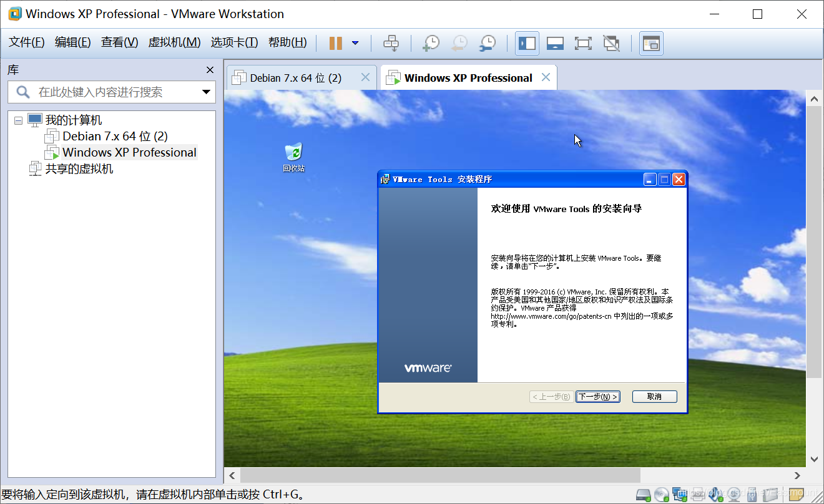Click the vmware logo in installer
The height and width of the screenshot is (504, 824).
428,368
